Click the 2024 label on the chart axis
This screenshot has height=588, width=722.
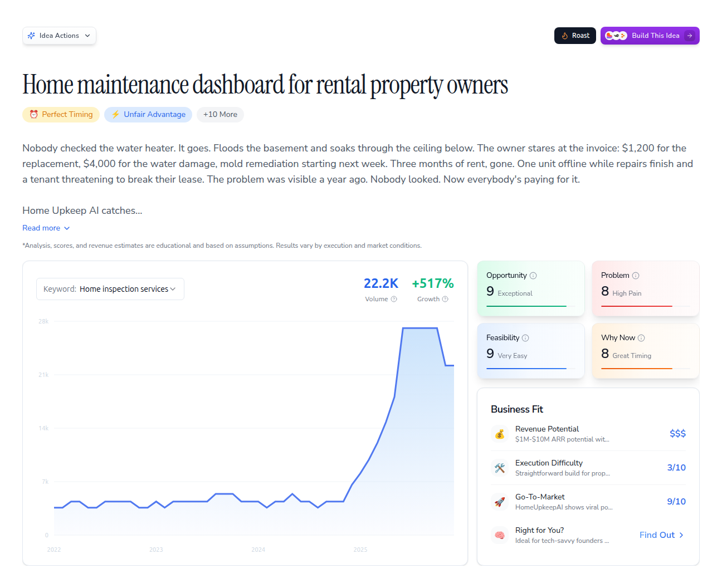click(x=258, y=550)
